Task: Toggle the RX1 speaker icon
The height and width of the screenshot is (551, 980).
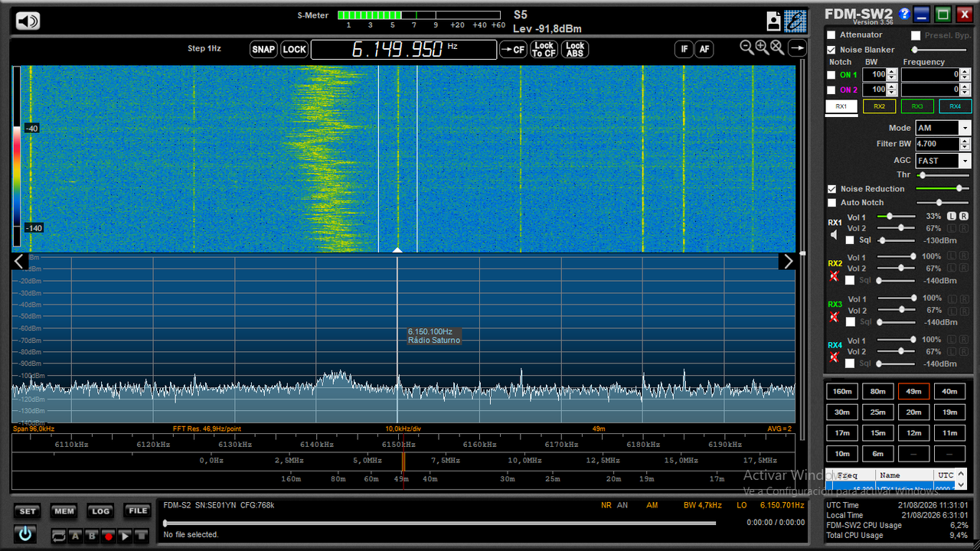Action: [834, 235]
